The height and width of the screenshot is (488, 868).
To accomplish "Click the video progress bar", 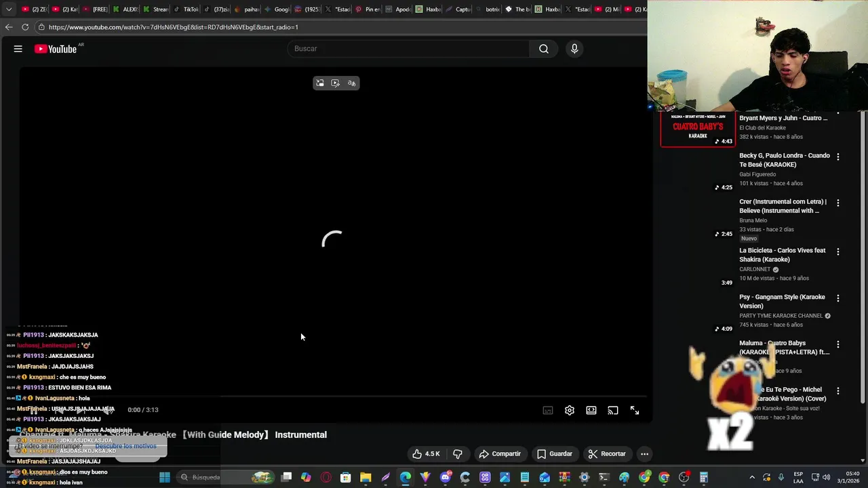I will tap(332, 397).
